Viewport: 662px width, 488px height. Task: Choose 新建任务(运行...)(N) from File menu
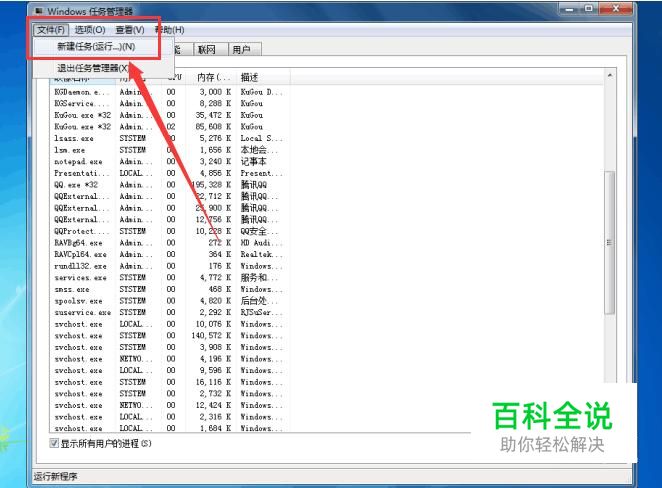[x=96, y=47]
